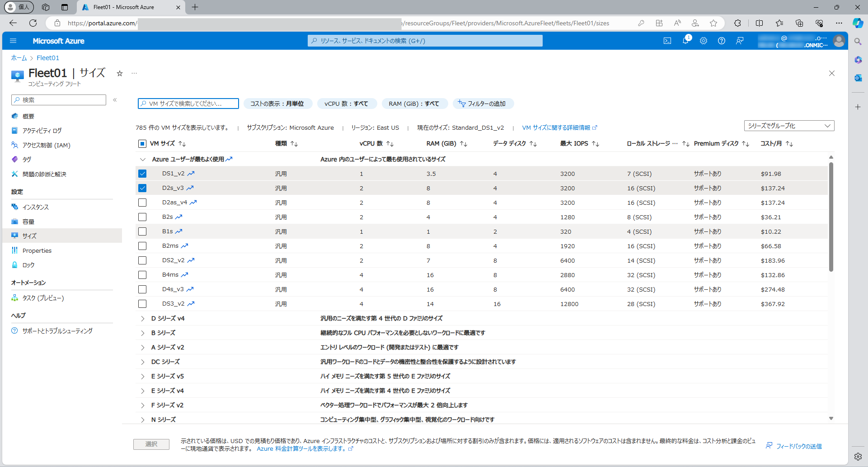The height and width of the screenshot is (467, 868).
Task: Focus the Azure global search box
Action: (425, 41)
